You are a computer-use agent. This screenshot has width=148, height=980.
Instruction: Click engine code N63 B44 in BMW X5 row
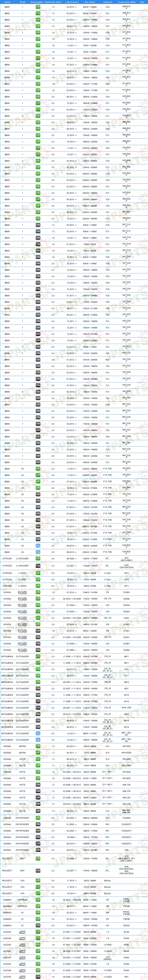126,482
